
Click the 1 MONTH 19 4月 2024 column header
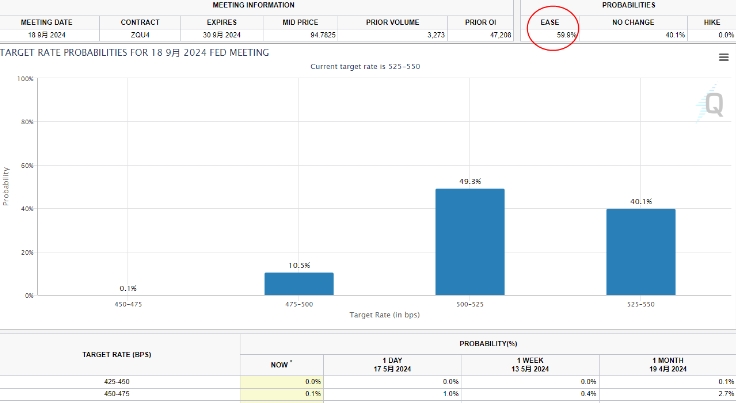click(x=668, y=365)
